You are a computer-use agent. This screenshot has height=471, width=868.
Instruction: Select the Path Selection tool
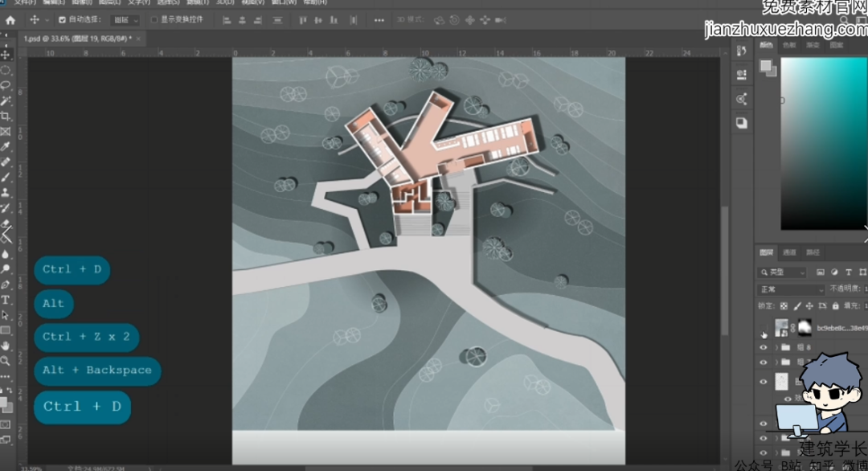coord(6,315)
